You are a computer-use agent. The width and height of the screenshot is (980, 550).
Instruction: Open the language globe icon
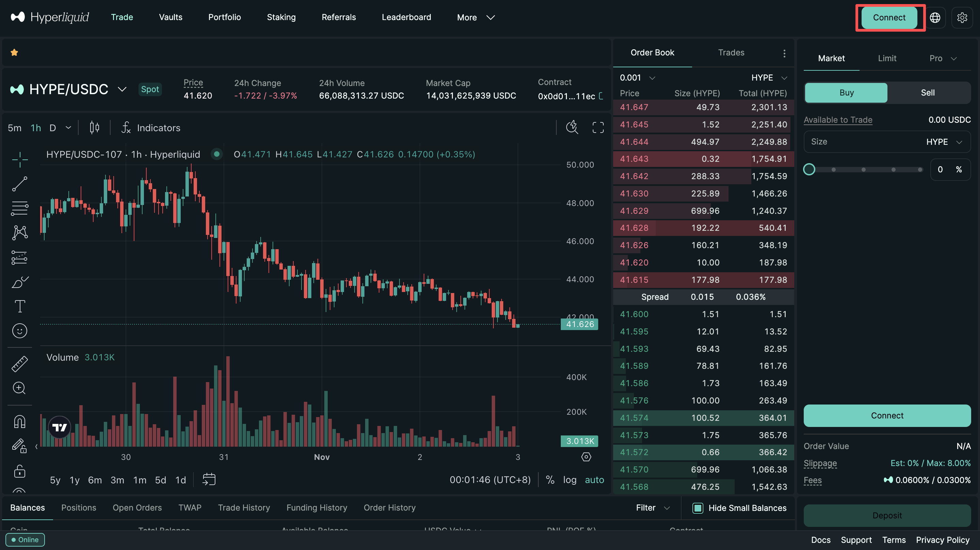(935, 17)
